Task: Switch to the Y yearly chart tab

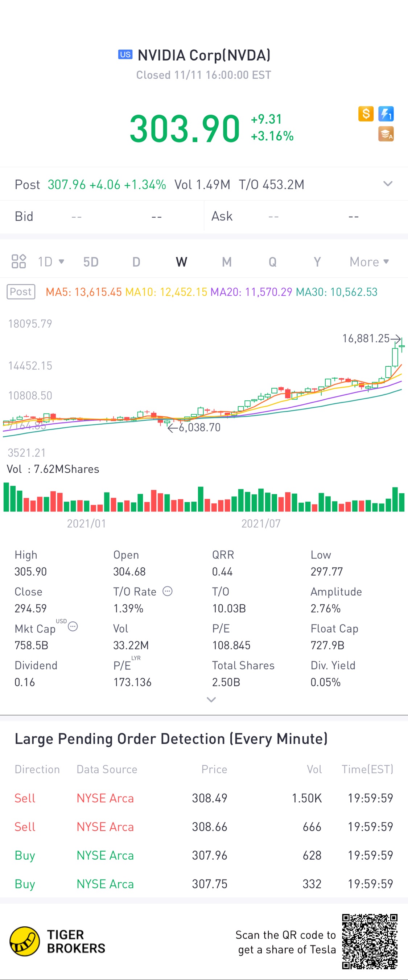Action: coord(317,262)
